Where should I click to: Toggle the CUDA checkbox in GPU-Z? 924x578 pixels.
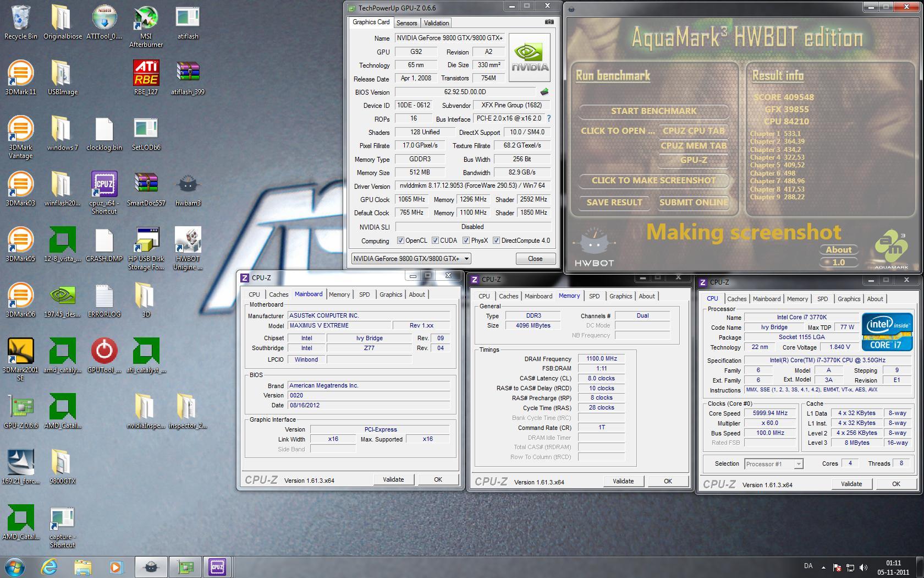pos(435,241)
